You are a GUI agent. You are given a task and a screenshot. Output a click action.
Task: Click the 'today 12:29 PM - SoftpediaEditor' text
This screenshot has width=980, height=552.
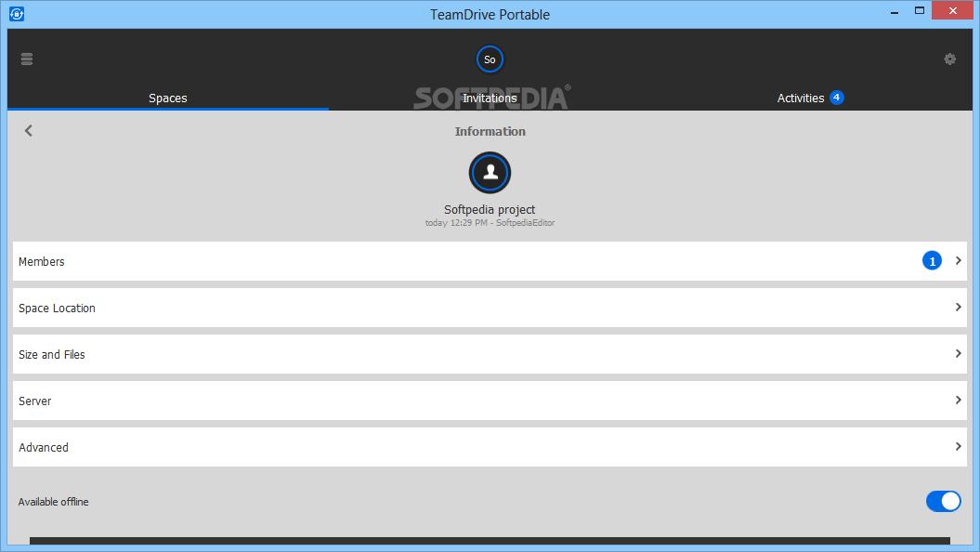[490, 222]
